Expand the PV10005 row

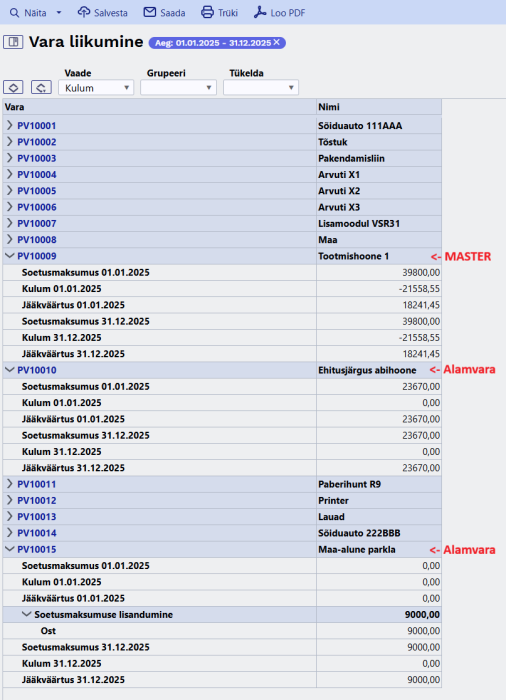9,191
